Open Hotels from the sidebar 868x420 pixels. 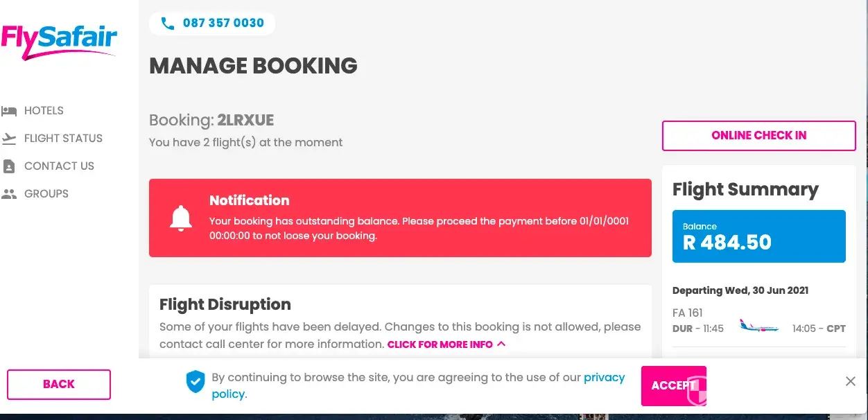pos(44,111)
